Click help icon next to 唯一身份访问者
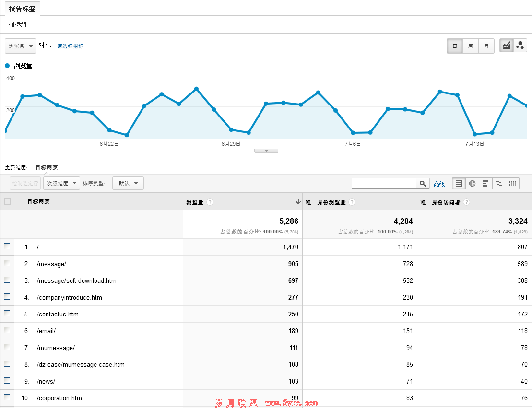This screenshot has width=532, height=408. [x=466, y=202]
